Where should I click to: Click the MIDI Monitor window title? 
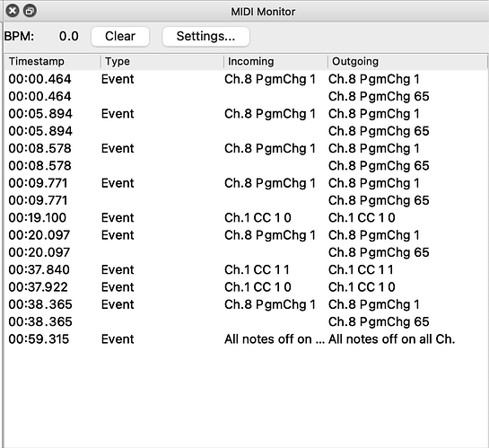263,12
